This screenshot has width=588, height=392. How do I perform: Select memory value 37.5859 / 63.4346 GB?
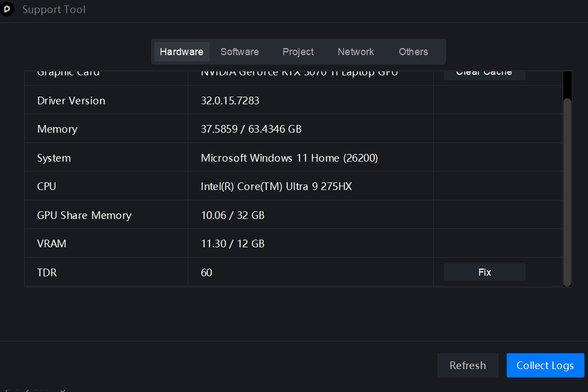251,129
